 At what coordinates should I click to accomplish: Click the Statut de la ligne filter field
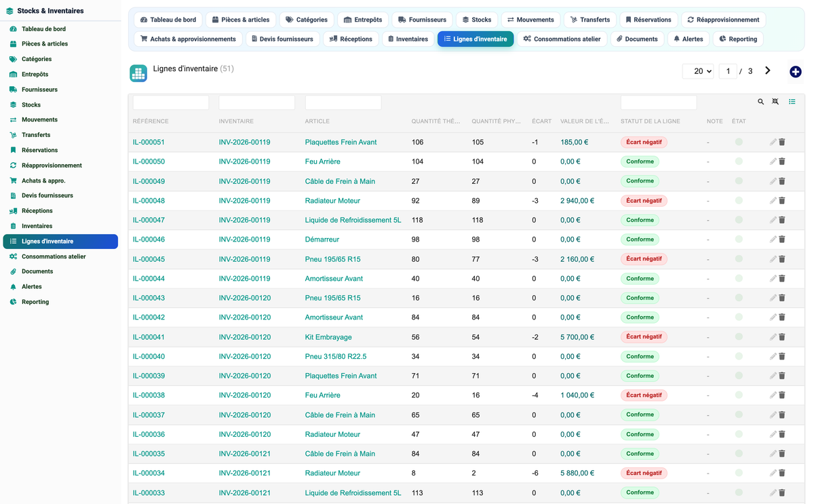point(659,102)
